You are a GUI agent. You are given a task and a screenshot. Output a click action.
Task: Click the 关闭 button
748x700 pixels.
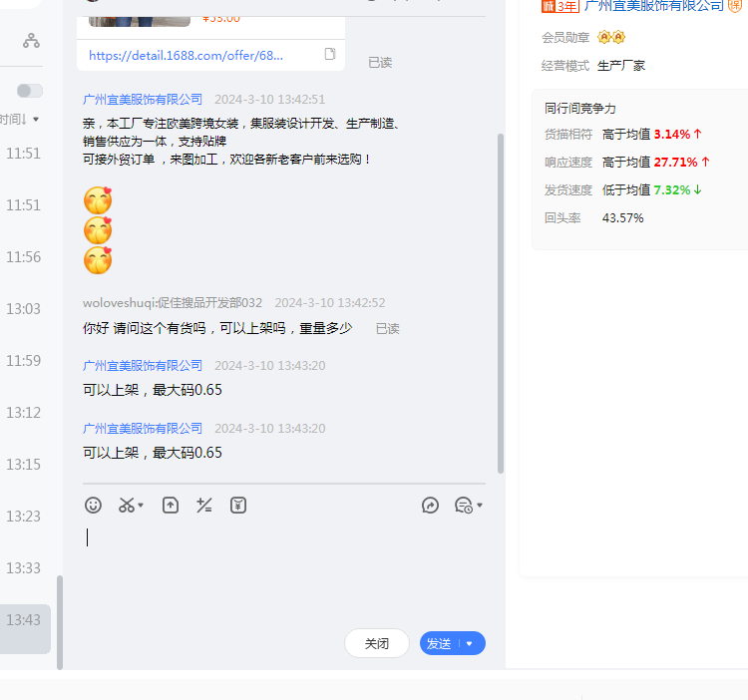tap(377, 644)
